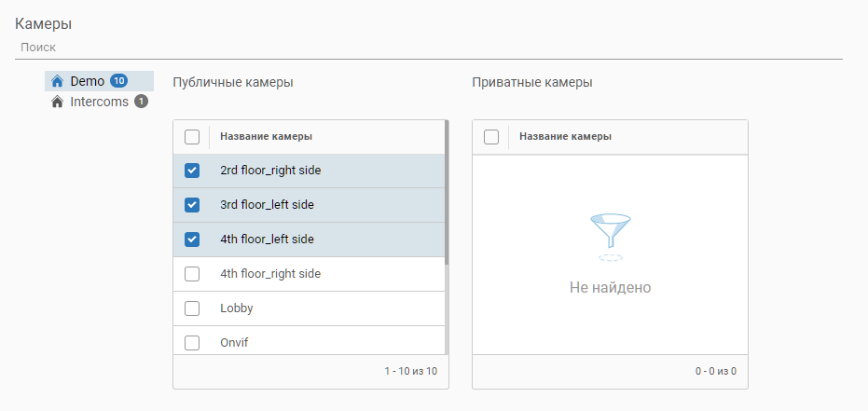The image size is (868, 411).
Task: Toggle select-all checkbox in private cameras
Action: 491,137
